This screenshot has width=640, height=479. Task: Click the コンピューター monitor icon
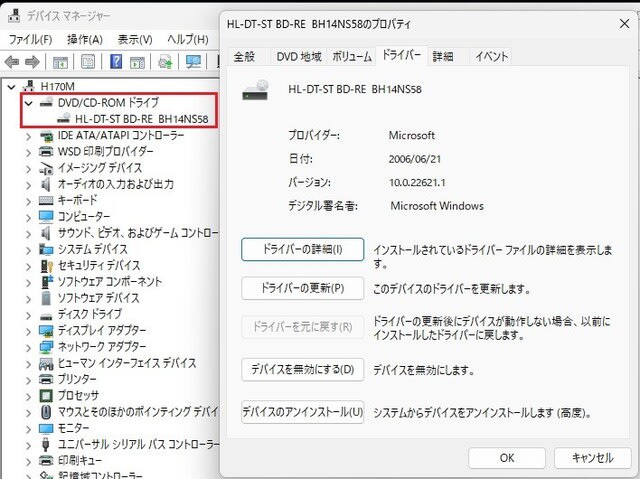click(46, 216)
